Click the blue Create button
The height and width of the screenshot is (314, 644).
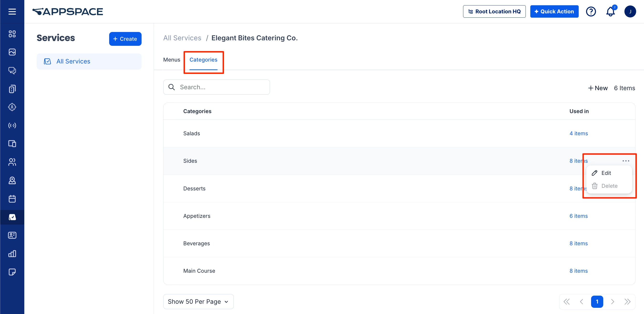(125, 39)
